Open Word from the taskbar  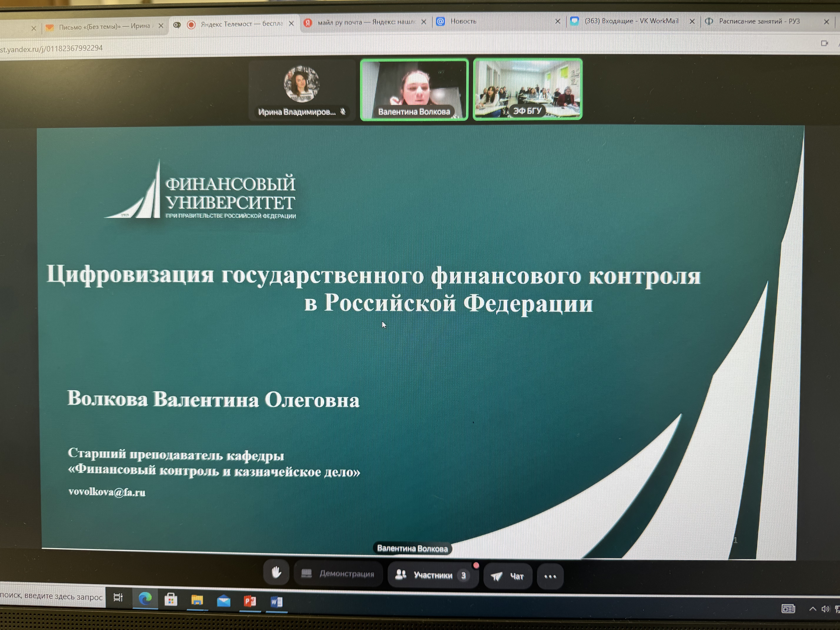pyautogui.click(x=276, y=602)
